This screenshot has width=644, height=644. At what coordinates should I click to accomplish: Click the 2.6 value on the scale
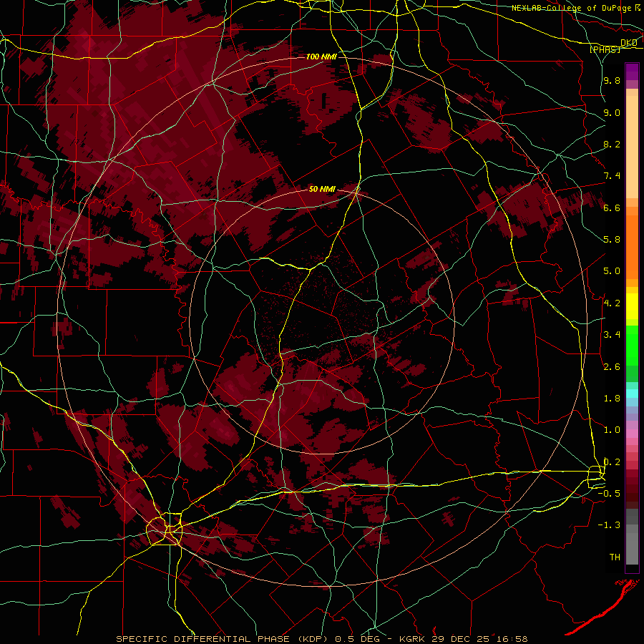(x=612, y=367)
